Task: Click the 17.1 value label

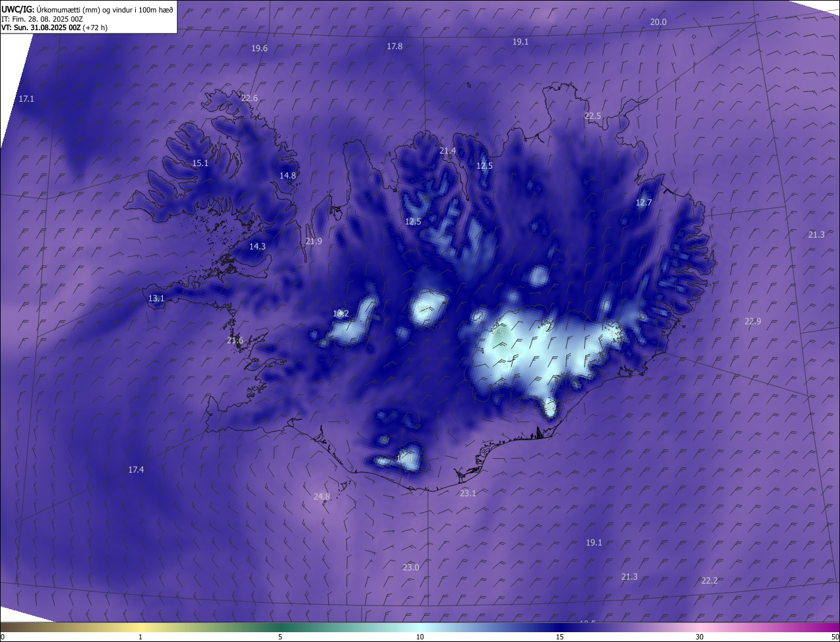Action: coord(26,98)
